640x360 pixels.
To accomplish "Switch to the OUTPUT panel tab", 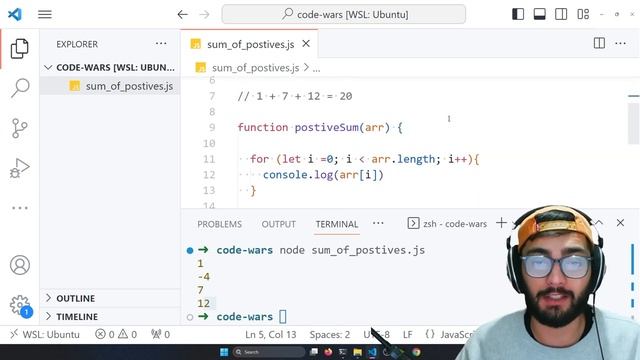I will pyautogui.click(x=278, y=224).
